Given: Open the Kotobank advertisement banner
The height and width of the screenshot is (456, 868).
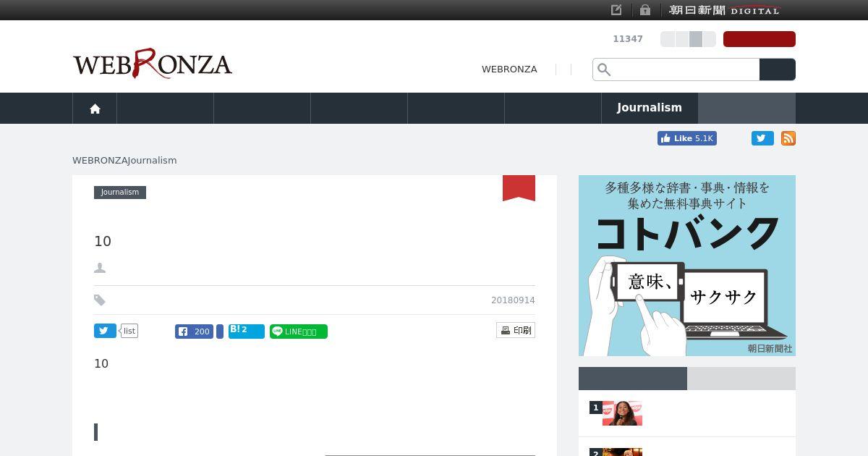Looking at the screenshot, I should click(x=687, y=266).
